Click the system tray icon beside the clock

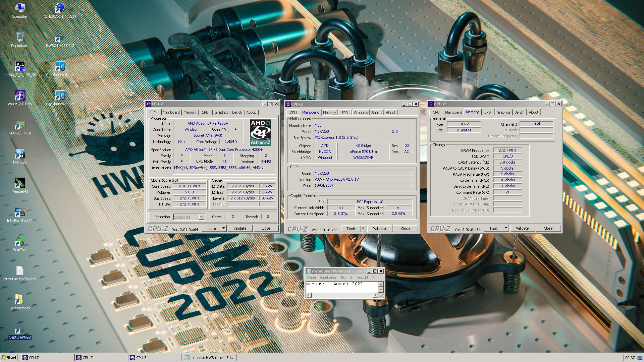(640, 358)
